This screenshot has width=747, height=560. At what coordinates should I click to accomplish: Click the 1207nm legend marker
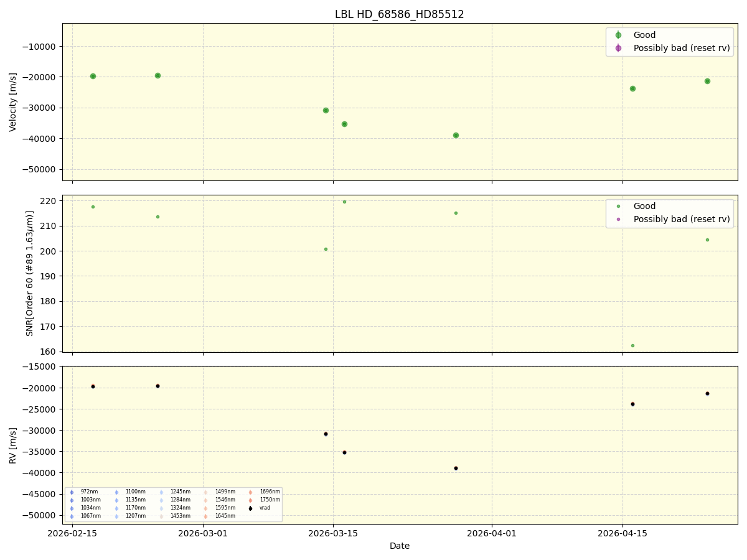[x=116, y=516]
